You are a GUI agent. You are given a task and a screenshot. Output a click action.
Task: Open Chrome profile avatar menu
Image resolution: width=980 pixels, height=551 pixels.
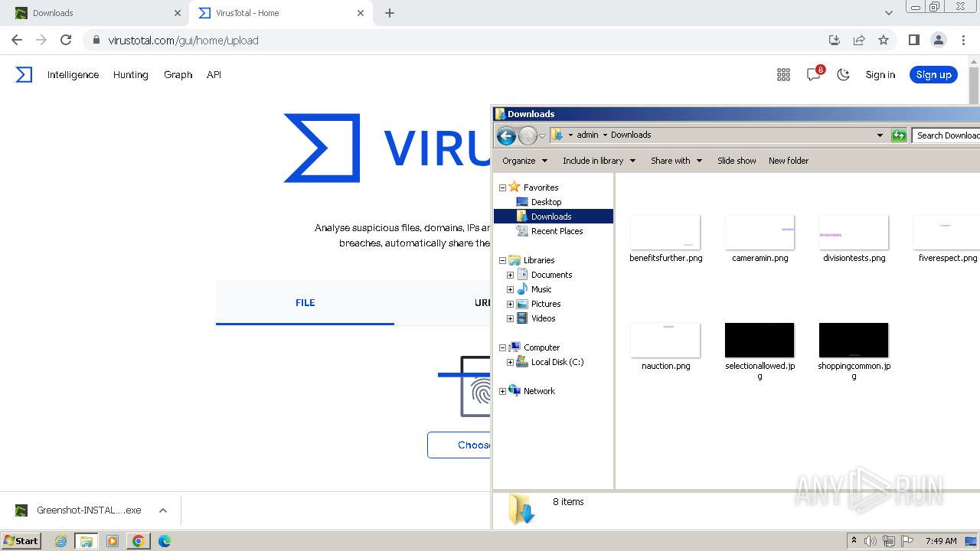pos(938,40)
